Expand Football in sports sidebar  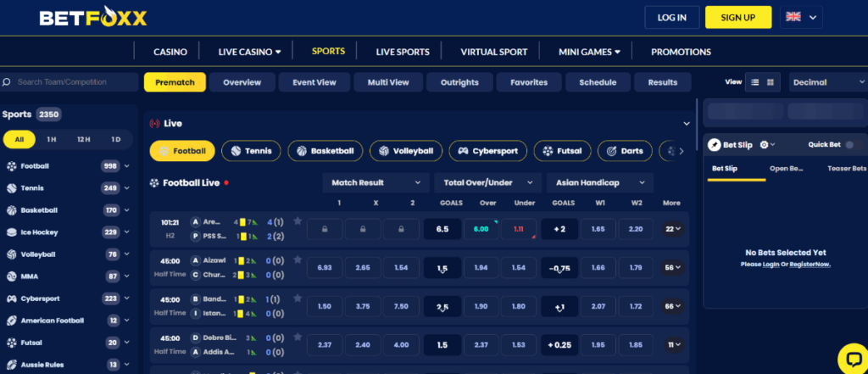pos(127,165)
